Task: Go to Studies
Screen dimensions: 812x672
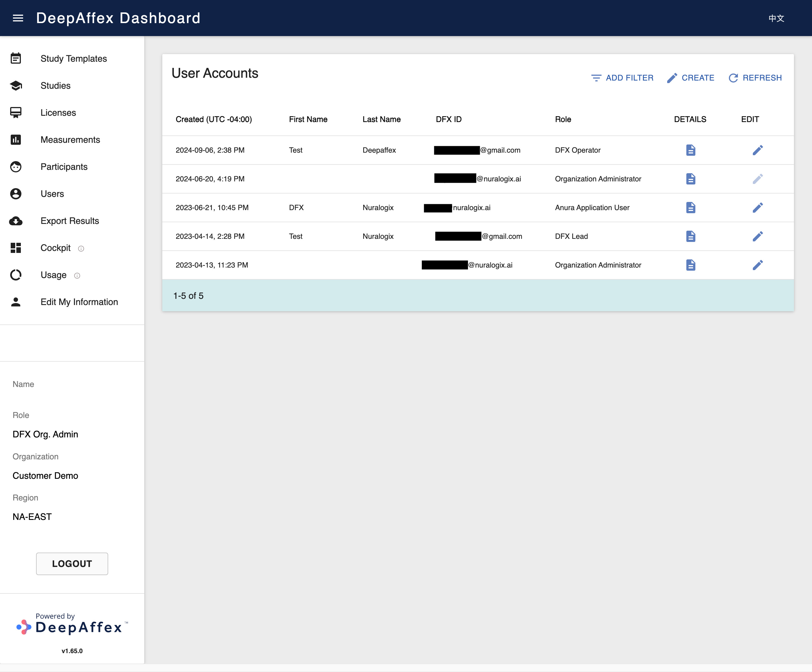Action: click(55, 85)
